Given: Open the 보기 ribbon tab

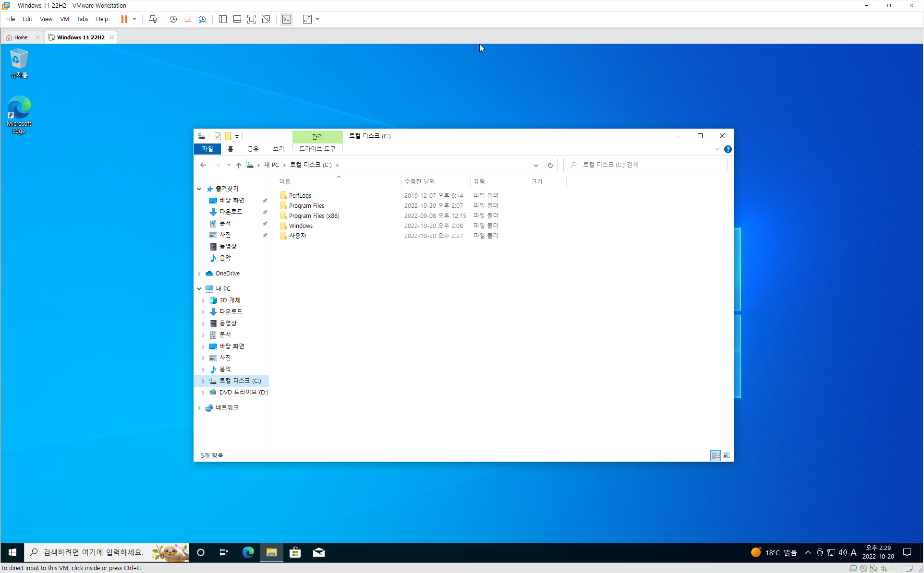Looking at the screenshot, I should [x=278, y=149].
